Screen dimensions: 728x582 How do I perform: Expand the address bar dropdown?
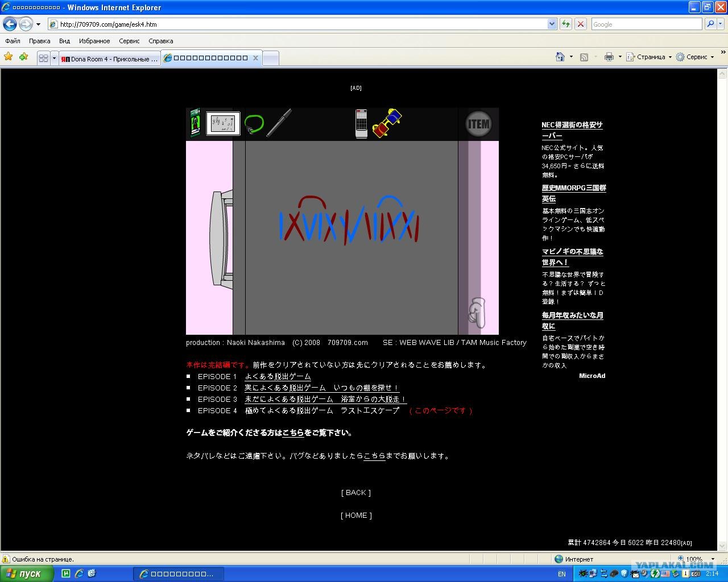tap(552, 24)
